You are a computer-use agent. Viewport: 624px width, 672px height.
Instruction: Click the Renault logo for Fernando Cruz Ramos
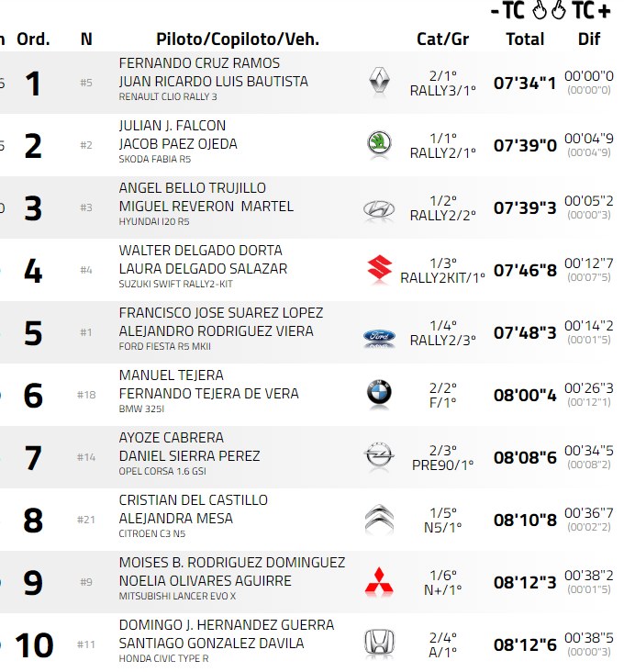tap(379, 82)
